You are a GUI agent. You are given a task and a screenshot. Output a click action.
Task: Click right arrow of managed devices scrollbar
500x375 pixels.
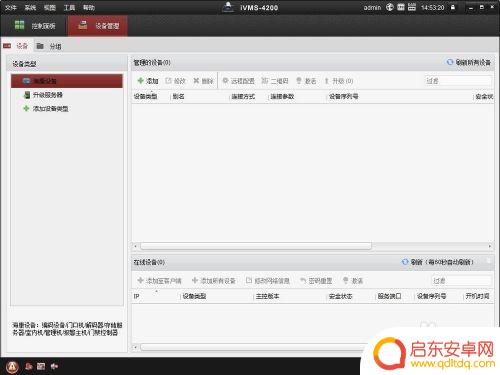pos(490,246)
